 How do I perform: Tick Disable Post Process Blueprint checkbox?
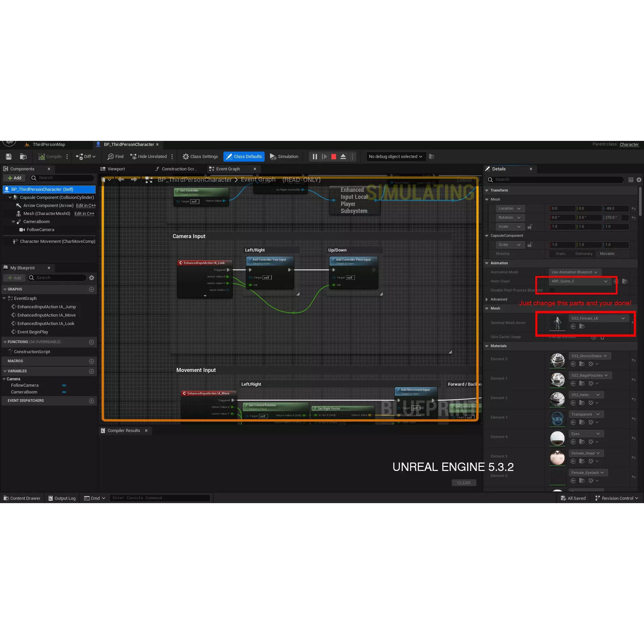(552, 290)
